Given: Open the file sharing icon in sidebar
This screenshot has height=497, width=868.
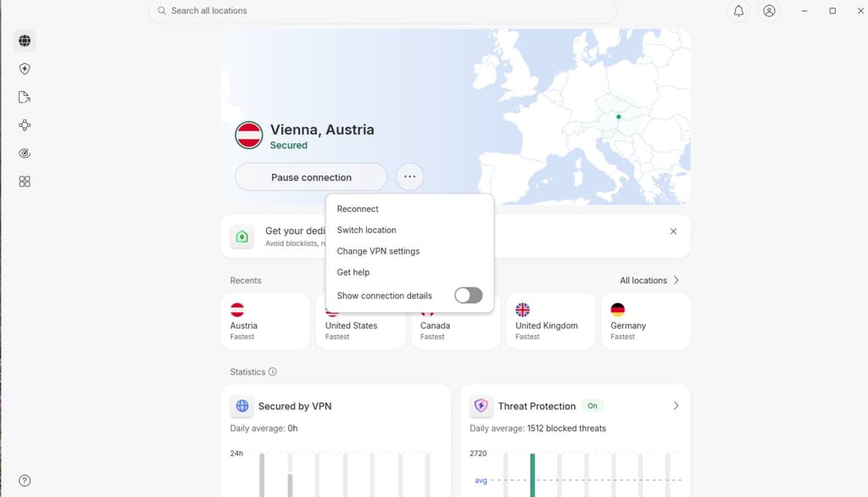Looking at the screenshot, I should point(25,97).
